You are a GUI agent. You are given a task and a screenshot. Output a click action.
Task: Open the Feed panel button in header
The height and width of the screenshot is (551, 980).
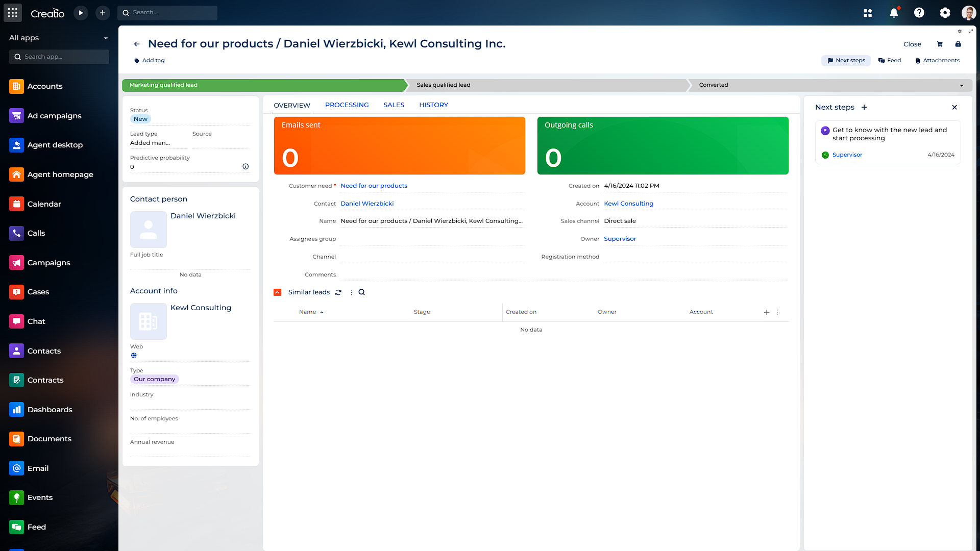point(890,61)
